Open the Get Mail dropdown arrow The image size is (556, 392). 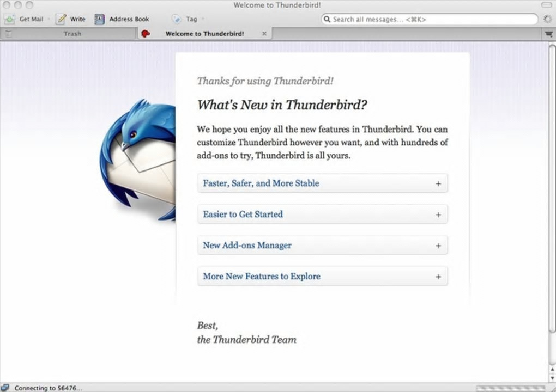49,19
